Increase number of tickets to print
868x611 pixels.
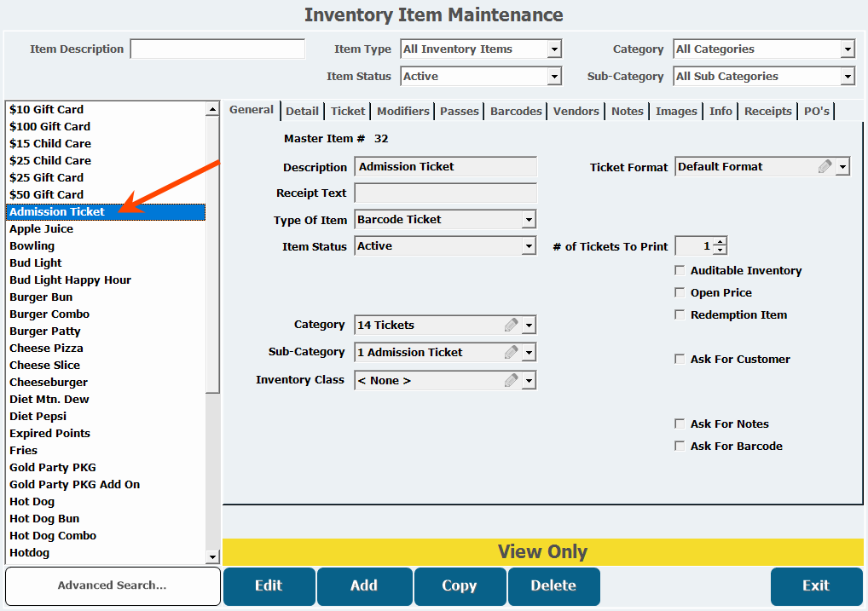click(x=720, y=242)
